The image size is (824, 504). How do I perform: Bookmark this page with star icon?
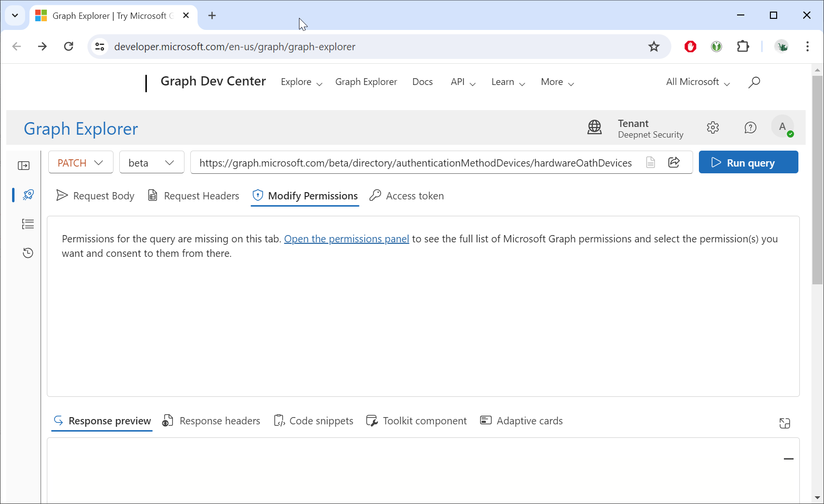(x=654, y=47)
